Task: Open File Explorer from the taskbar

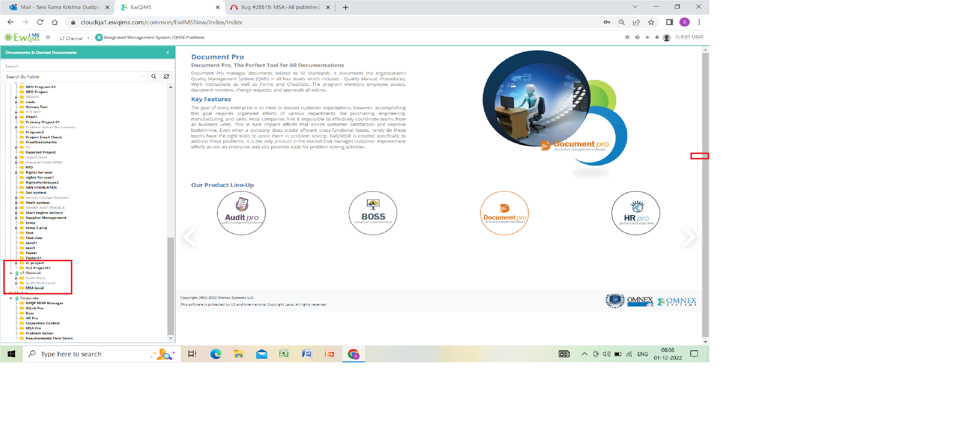Action: click(239, 354)
